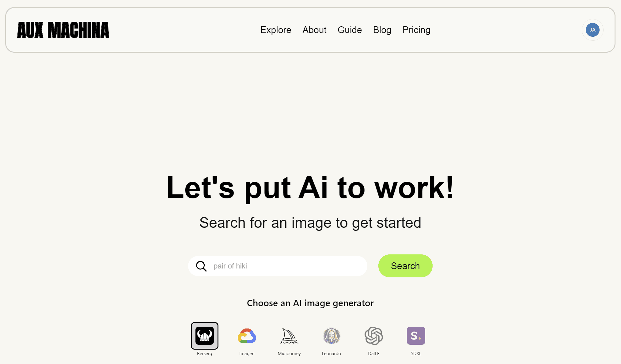Open the Explore menu item
The width and height of the screenshot is (621, 364).
276,30
